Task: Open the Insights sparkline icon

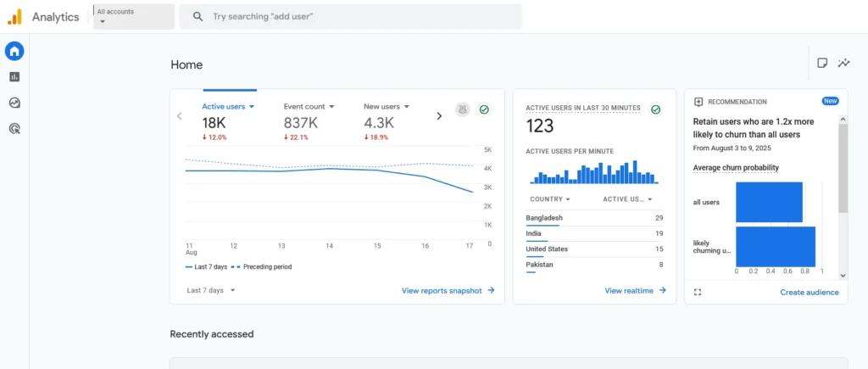Action: tap(843, 63)
